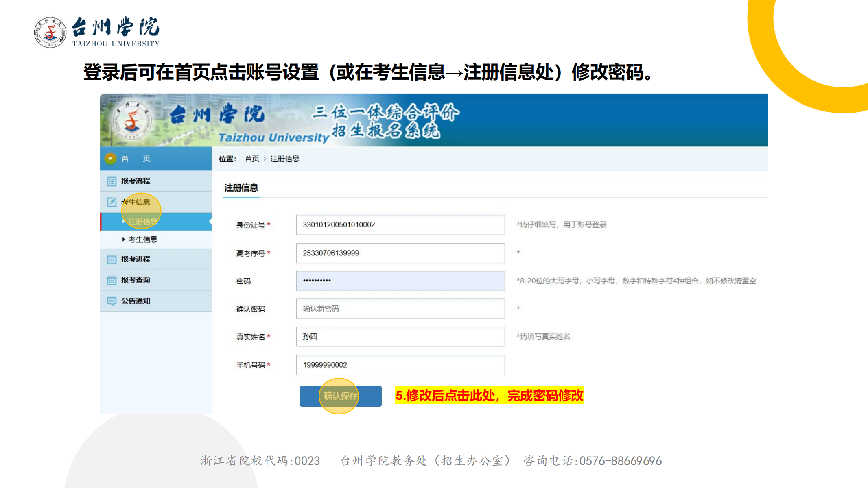Click the 考生信息 edit icon
Image resolution: width=868 pixels, height=488 pixels.
pos(112,202)
